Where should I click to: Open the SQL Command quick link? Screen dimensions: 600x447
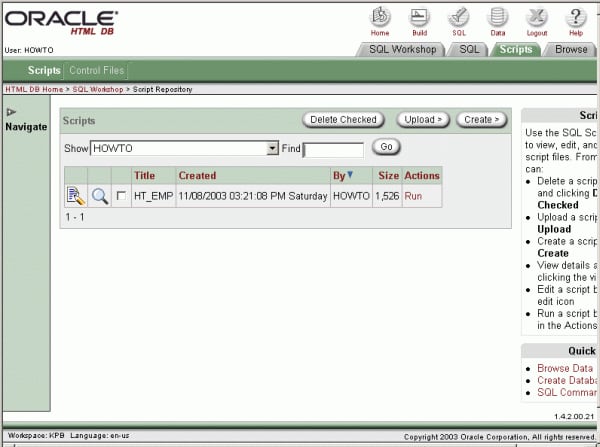pos(567,392)
